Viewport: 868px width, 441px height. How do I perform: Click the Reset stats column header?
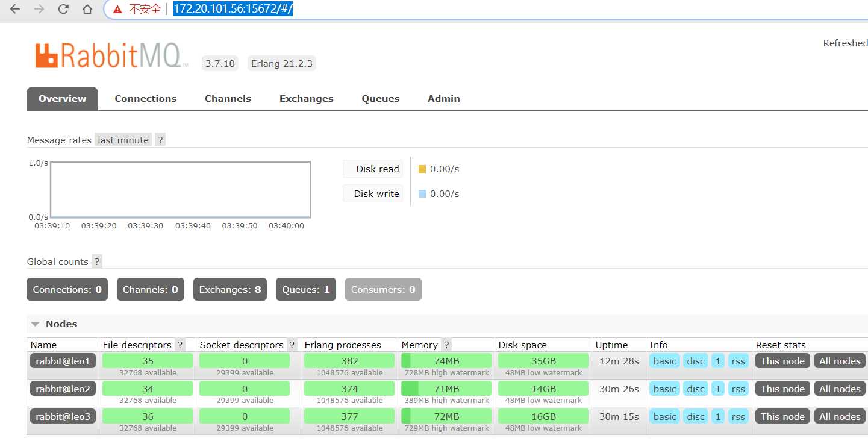tap(781, 345)
